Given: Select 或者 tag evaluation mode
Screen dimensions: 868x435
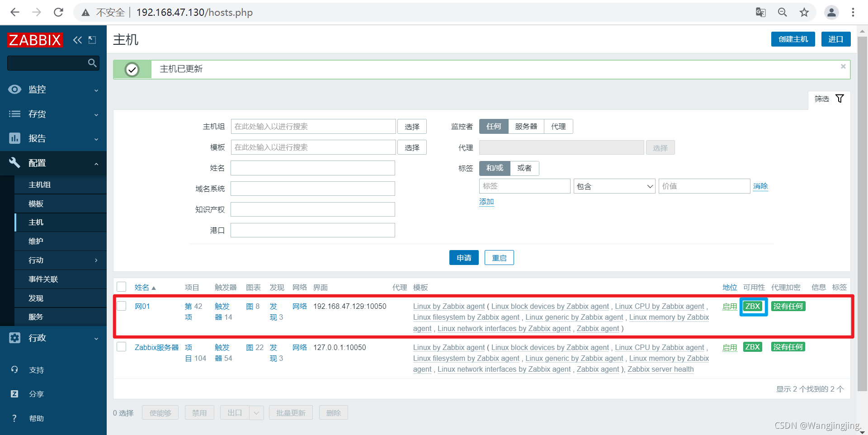Looking at the screenshot, I should [524, 168].
